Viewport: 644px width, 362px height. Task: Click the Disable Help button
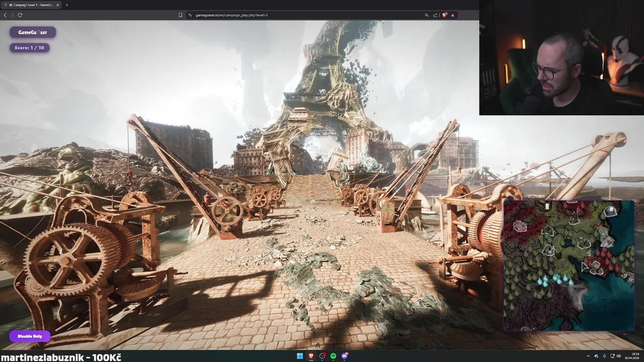30,336
